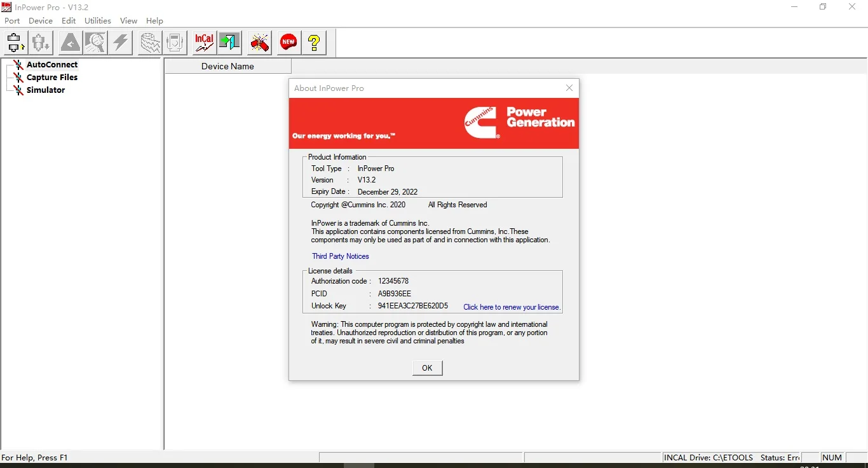Select the magnifier monitor toolbar icon
868x468 pixels.
tap(95, 43)
